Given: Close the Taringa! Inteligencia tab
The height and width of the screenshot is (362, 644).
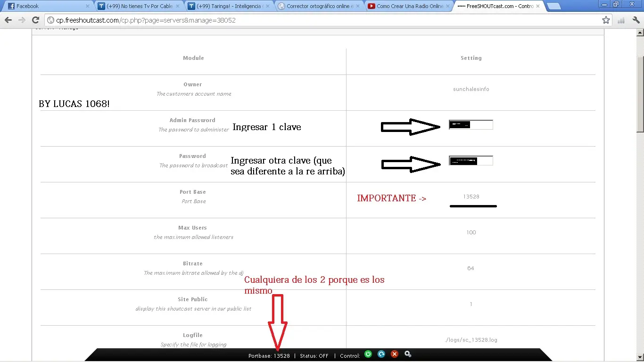Looking at the screenshot, I should 268,6.
